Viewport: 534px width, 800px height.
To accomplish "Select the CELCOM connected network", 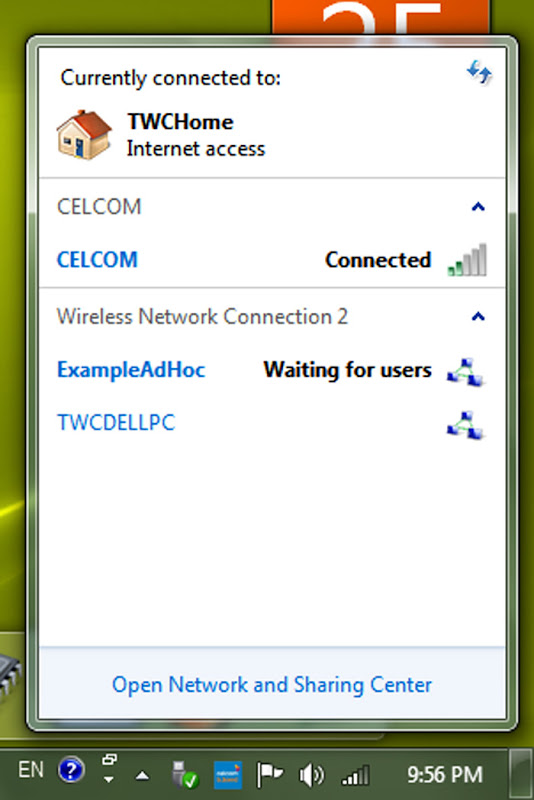I will click(271, 260).
